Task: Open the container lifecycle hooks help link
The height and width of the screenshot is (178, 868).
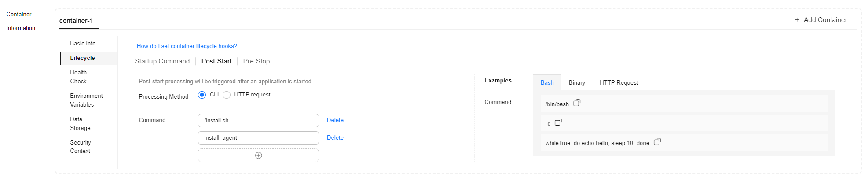Action: pos(187,46)
